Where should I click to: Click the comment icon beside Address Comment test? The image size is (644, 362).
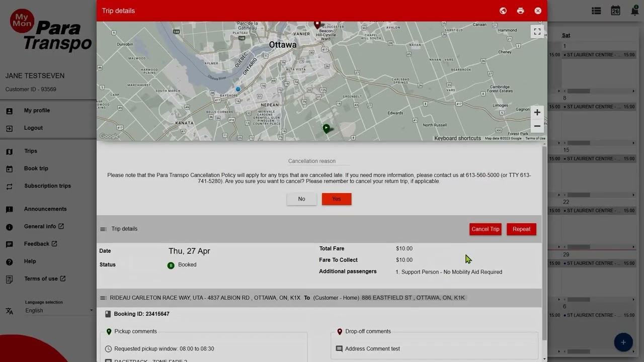point(339,349)
